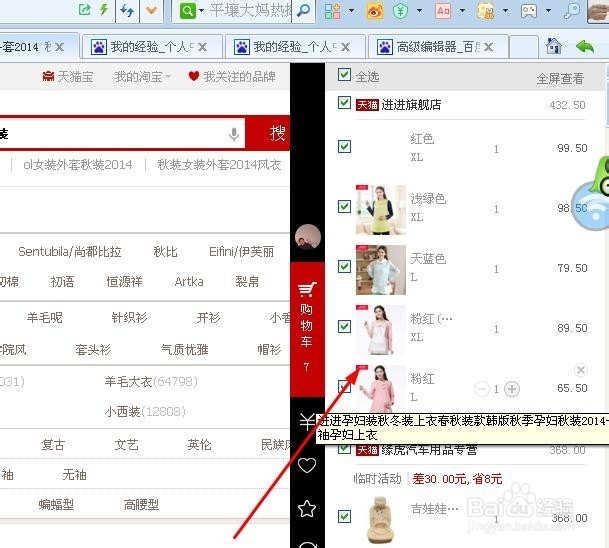
Task: Click the heart favorites icon in sidebar
Action: click(x=307, y=465)
